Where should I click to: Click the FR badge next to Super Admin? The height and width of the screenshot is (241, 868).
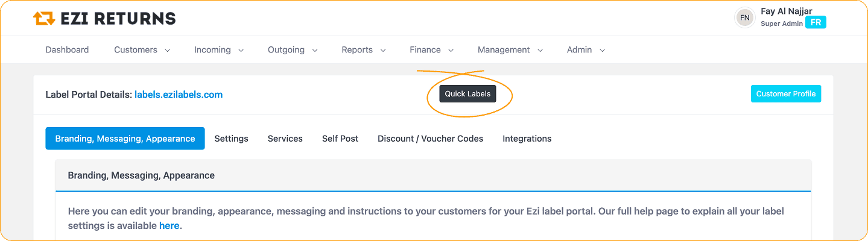point(816,22)
